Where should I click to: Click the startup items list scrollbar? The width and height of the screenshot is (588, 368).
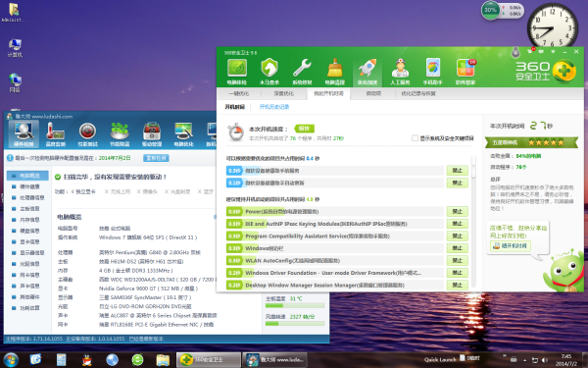click(473, 222)
